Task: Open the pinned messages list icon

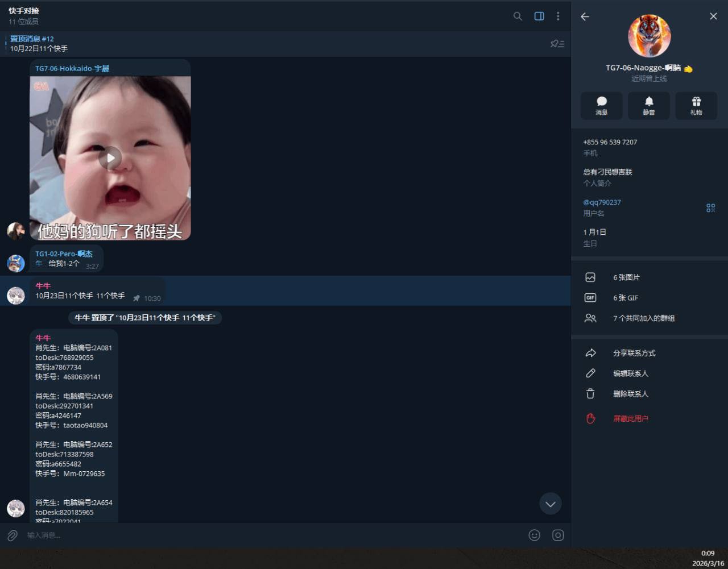Action: click(x=557, y=44)
